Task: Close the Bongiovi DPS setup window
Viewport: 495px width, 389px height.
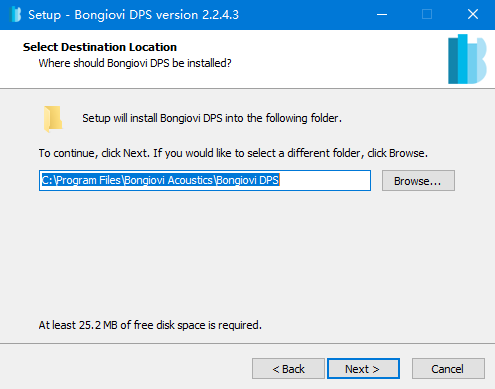Action: click(x=473, y=15)
